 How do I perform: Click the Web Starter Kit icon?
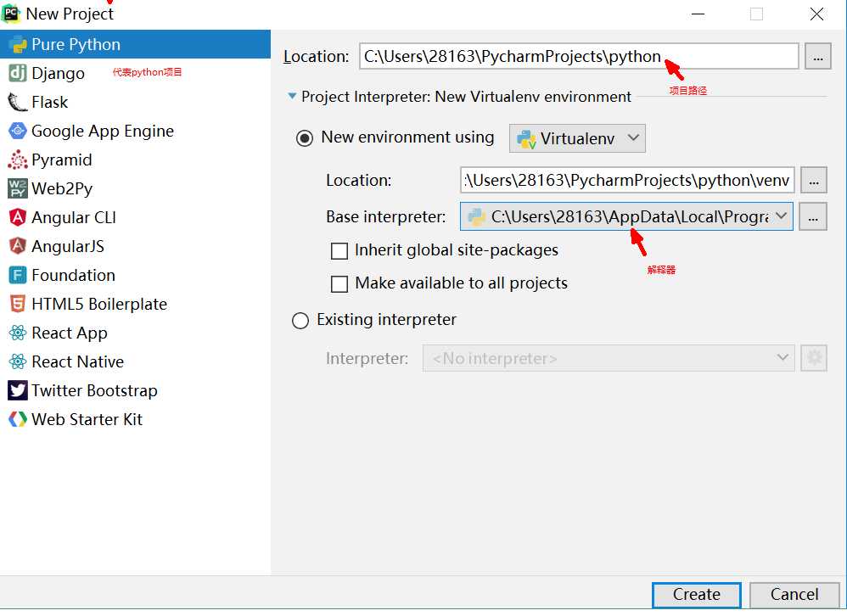click(17, 419)
